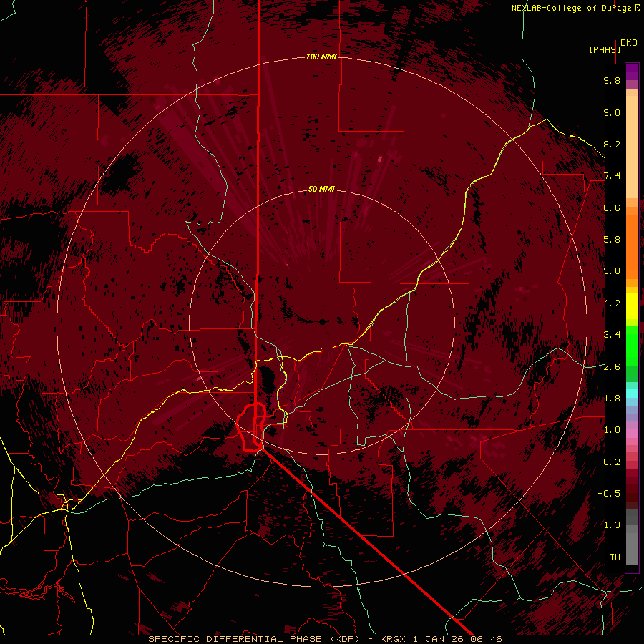
Task: Click the 9.0 scale value
Action: click(x=612, y=112)
